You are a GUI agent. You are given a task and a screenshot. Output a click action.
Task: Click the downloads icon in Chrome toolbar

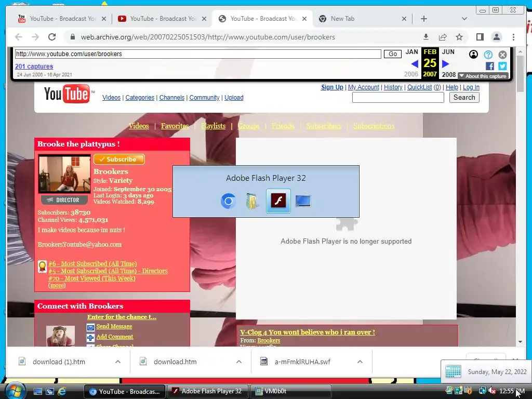pos(426,37)
